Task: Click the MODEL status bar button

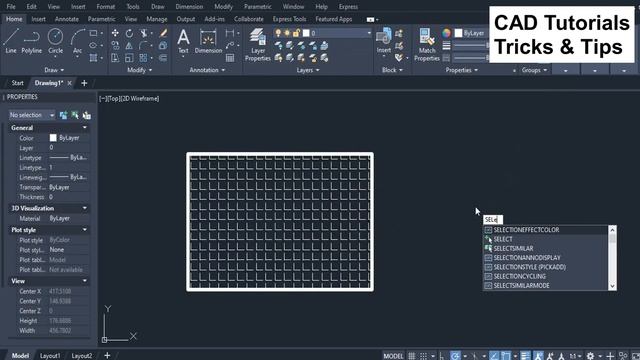Action: tap(393, 356)
